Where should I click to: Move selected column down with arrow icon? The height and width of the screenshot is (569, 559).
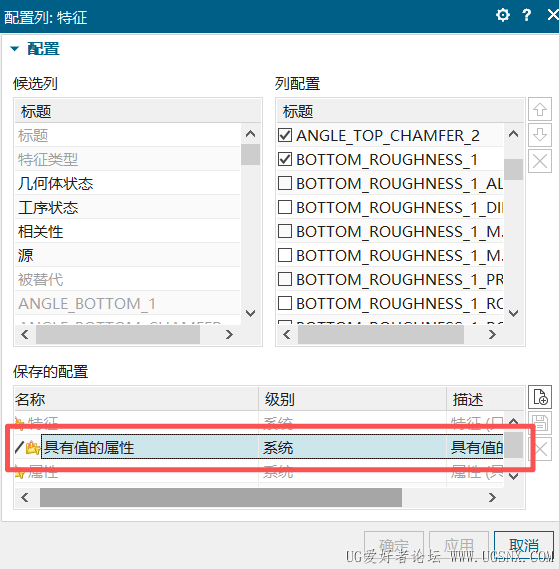click(x=540, y=135)
